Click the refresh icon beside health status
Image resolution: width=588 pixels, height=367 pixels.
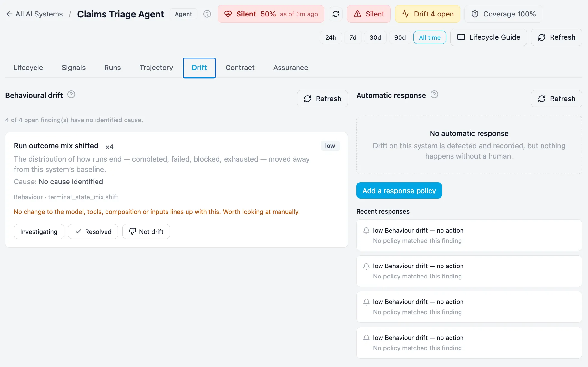(x=336, y=14)
